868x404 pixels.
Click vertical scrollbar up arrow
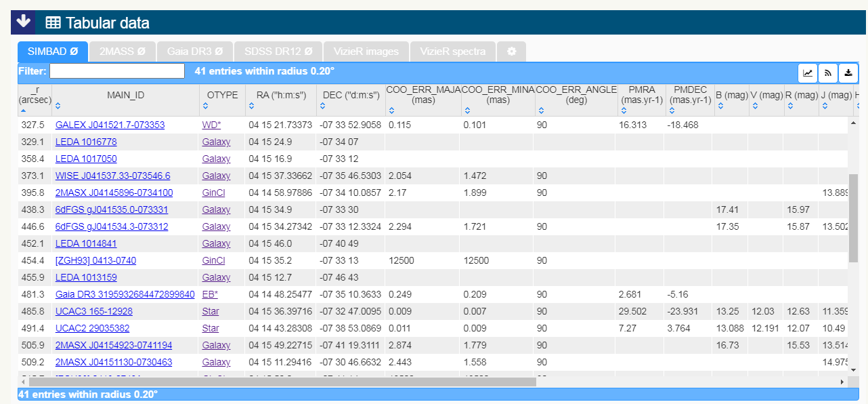coord(853,122)
